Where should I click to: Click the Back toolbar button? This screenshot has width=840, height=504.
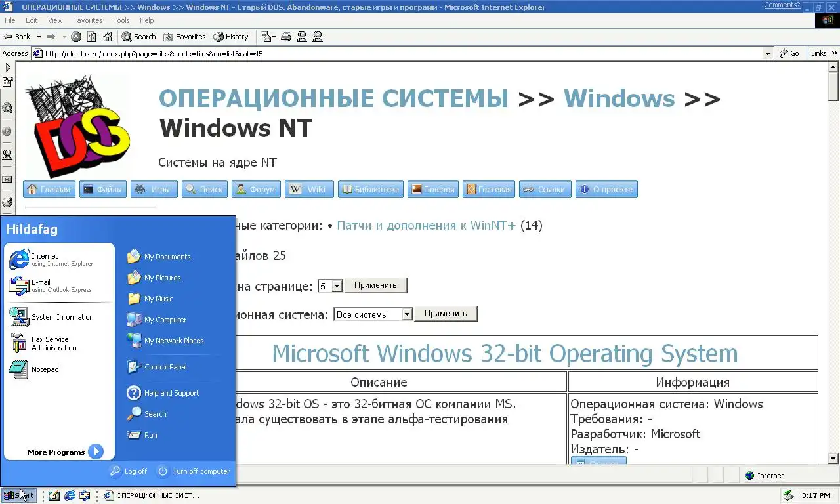coord(17,37)
